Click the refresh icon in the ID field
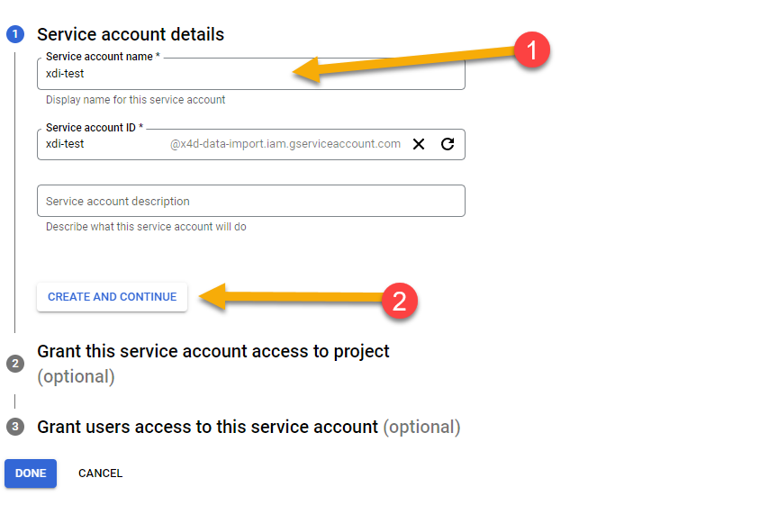 click(448, 144)
